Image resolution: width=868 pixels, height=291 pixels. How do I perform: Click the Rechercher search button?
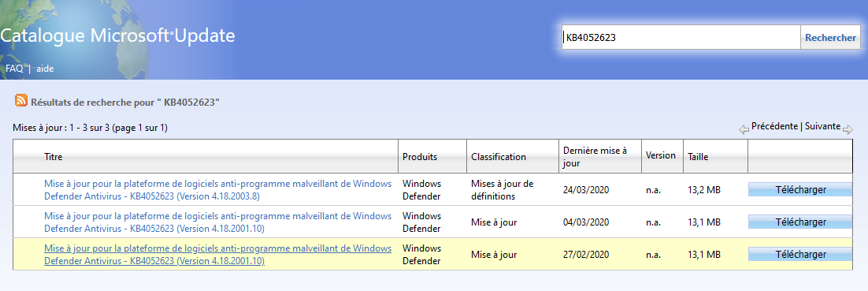click(830, 38)
